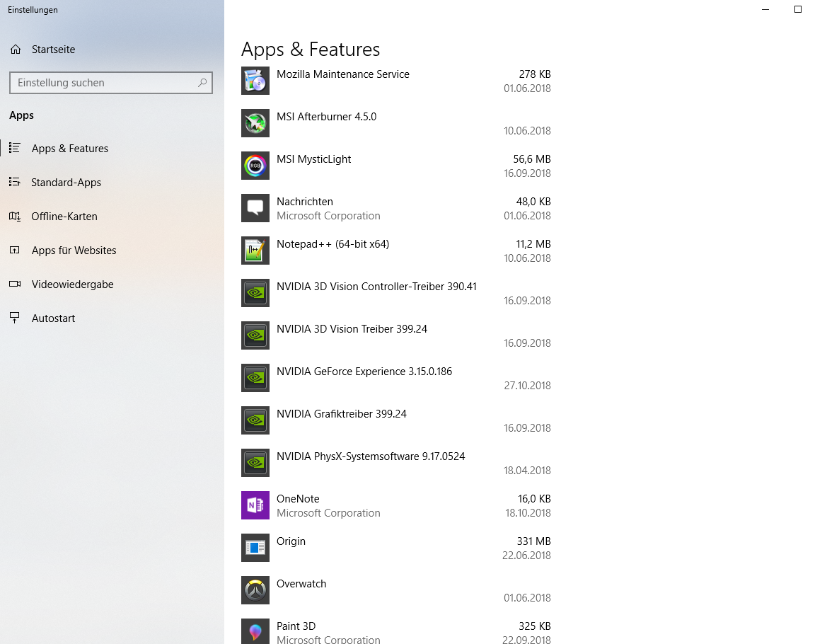Click the 331 MB size of Origin
Screen dimensions: 827x644
[x=533, y=541]
